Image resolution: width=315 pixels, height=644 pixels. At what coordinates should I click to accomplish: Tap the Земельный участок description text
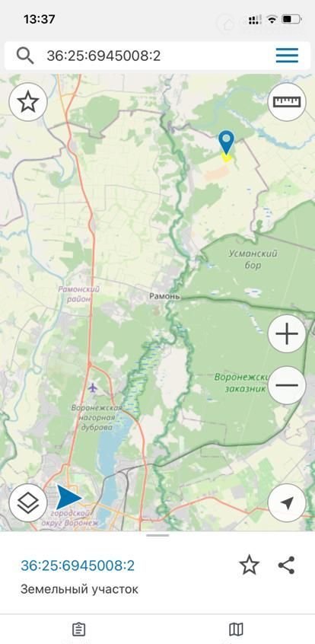coord(79,589)
